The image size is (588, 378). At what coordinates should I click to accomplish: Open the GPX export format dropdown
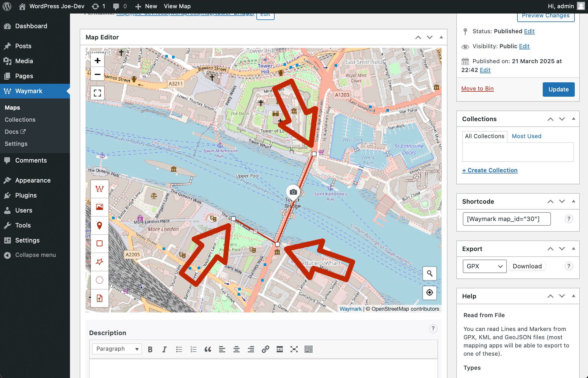[x=484, y=266]
